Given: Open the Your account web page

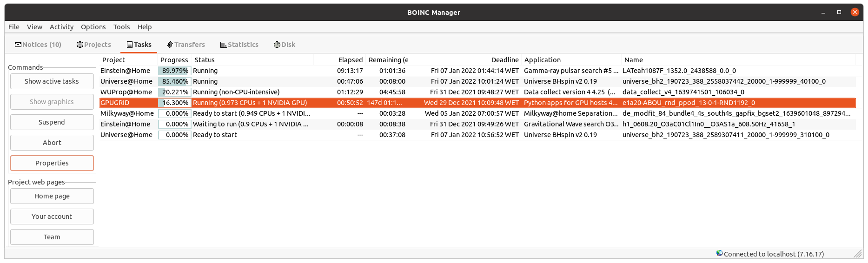Looking at the screenshot, I should pos(52,217).
